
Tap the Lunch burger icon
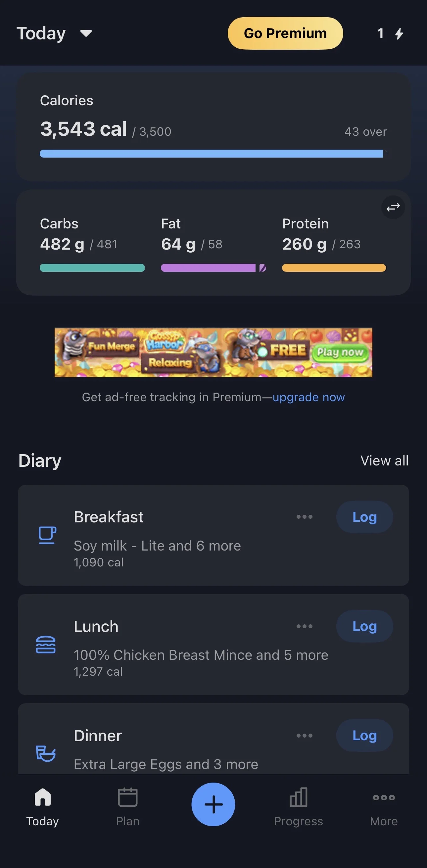[46, 645]
